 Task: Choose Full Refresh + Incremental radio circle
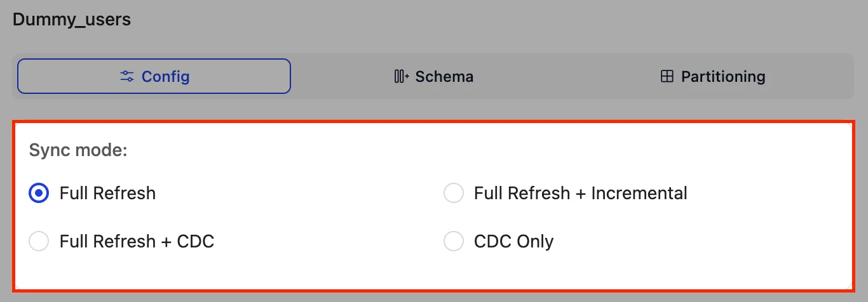pos(454,194)
